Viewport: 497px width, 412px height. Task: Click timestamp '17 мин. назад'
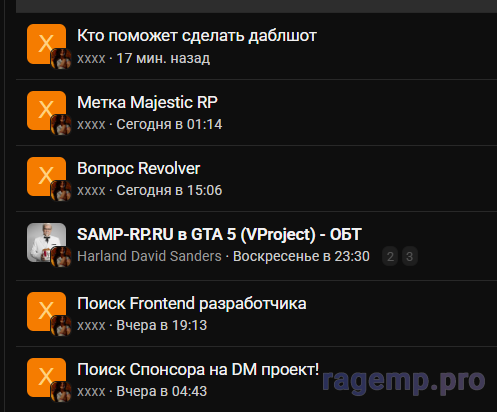point(163,58)
